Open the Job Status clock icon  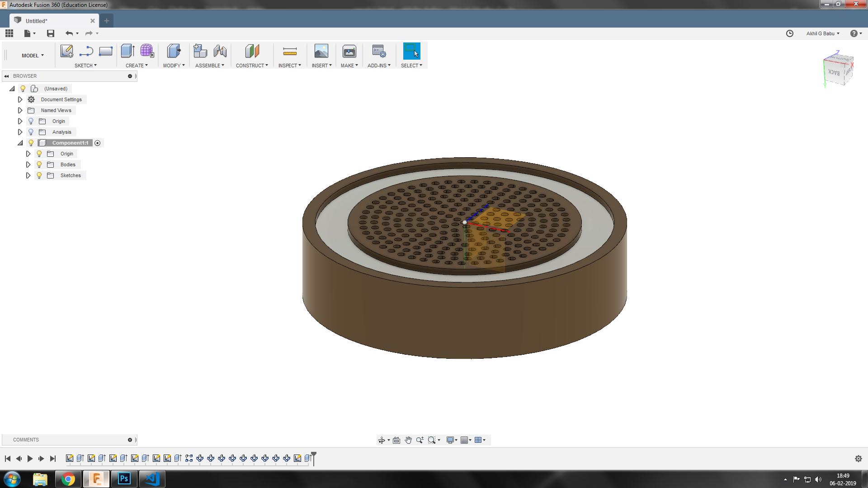789,33
